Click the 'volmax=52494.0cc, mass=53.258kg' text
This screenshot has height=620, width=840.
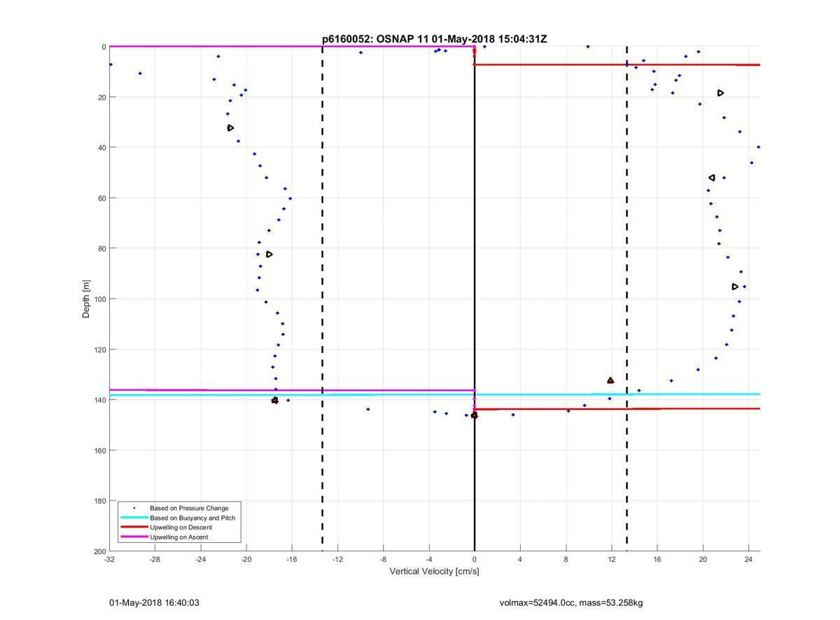coord(571,602)
